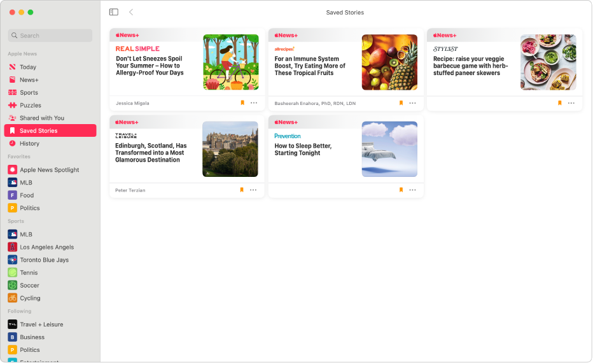
Task: Click the Apple News Spotlight icon
Action: pos(13,170)
